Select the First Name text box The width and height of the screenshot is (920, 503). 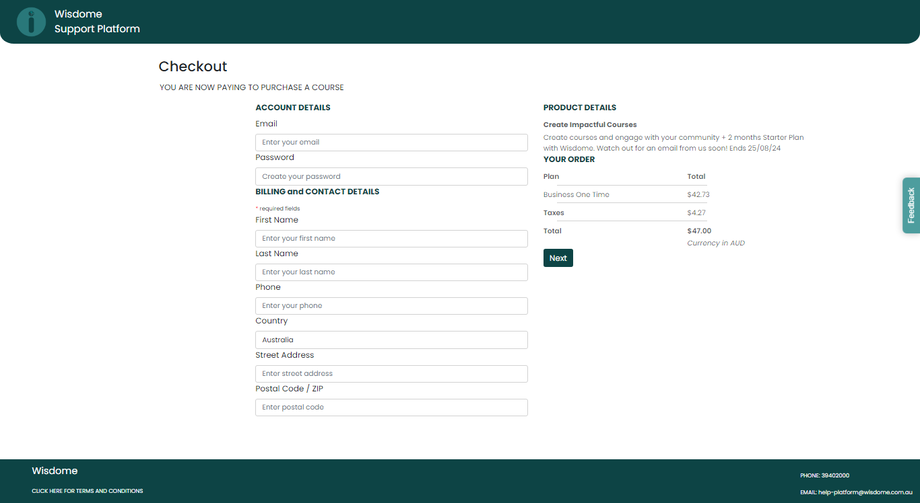(391, 239)
